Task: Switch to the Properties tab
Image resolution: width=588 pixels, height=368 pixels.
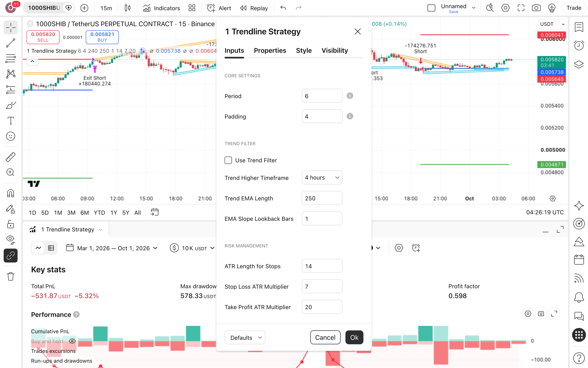Action: pos(270,50)
